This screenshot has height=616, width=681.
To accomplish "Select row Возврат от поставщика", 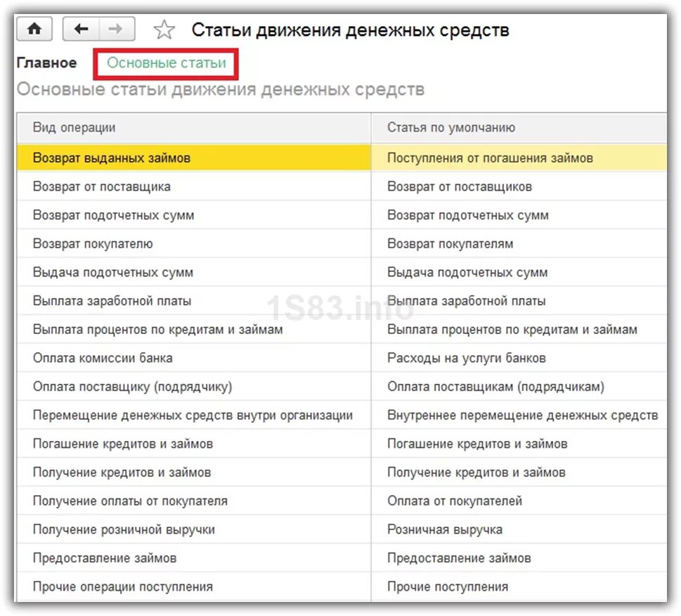I will click(194, 186).
